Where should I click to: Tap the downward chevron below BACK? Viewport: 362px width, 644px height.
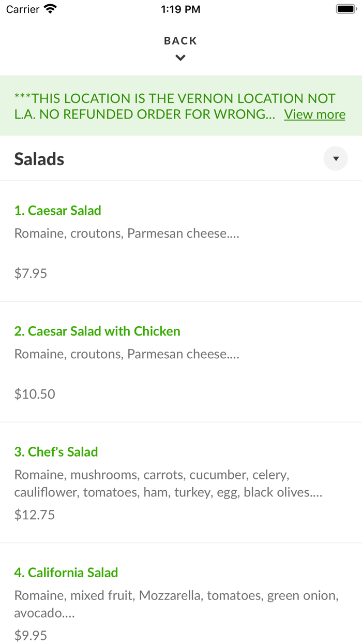(180, 58)
